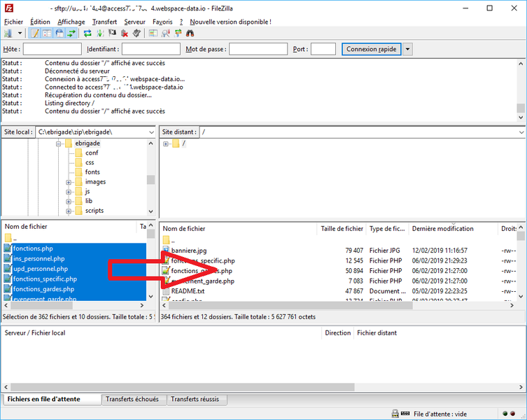Image resolution: width=527 pixels, height=420 pixels.
Task: Open quick connect history dropdown
Action: pos(407,49)
